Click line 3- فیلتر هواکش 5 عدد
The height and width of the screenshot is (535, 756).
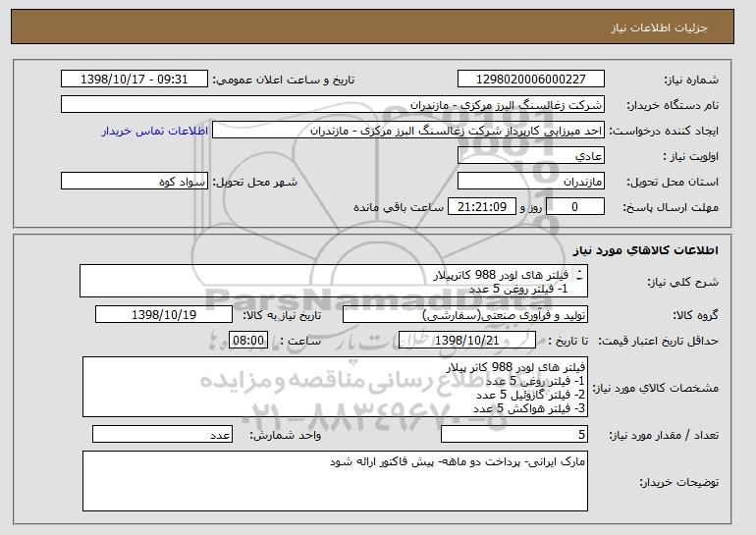(529, 408)
